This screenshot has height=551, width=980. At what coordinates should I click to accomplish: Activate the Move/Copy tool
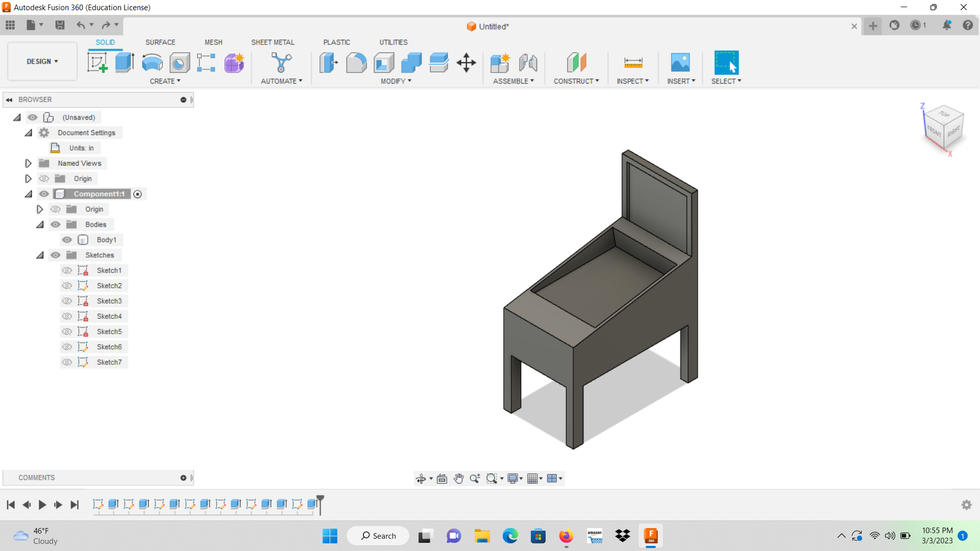[465, 62]
